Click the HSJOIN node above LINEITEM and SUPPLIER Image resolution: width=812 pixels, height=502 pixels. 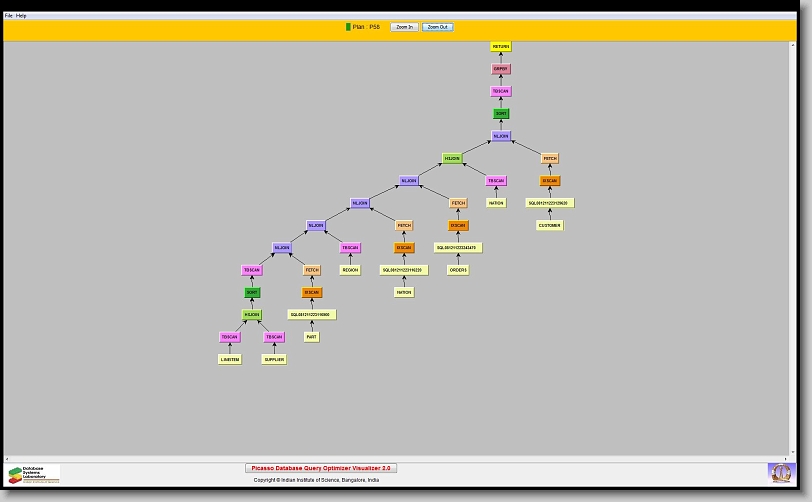coord(252,315)
